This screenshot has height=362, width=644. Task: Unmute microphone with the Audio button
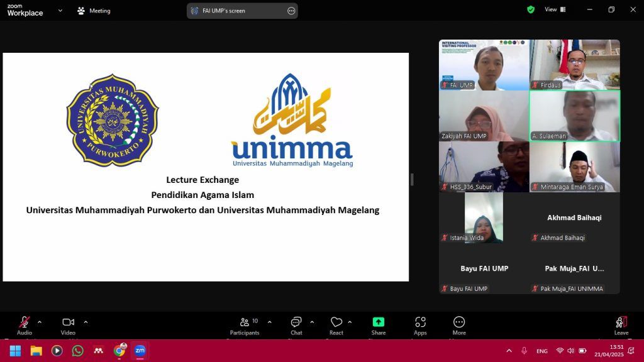click(25, 326)
